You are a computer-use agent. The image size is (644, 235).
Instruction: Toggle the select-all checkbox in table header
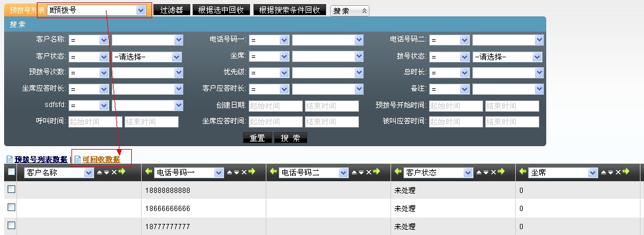point(11,172)
